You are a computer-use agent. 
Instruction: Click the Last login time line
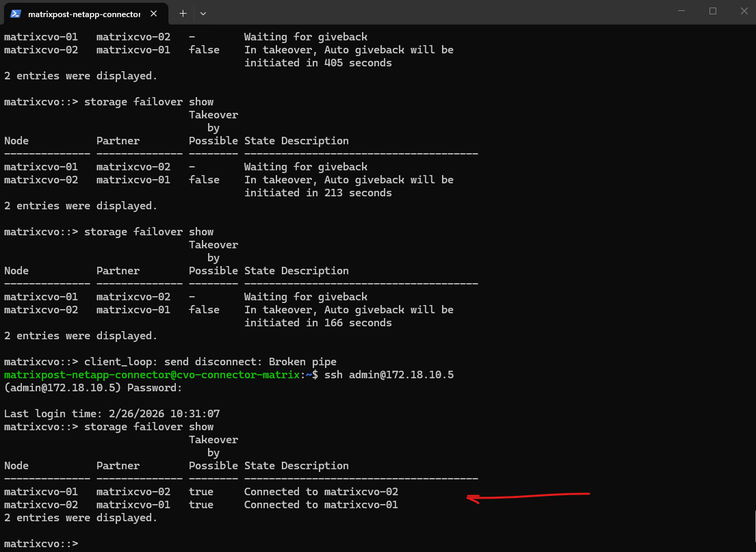click(112, 414)
